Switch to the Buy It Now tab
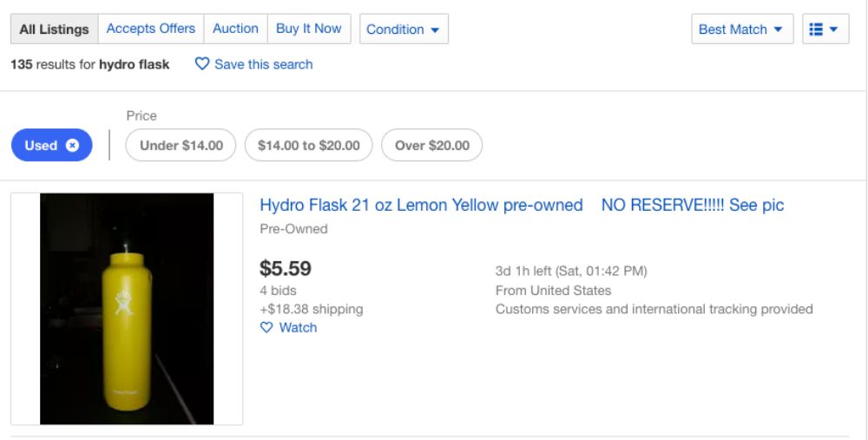This screenshot has height=440, width=868. point(309,29)
